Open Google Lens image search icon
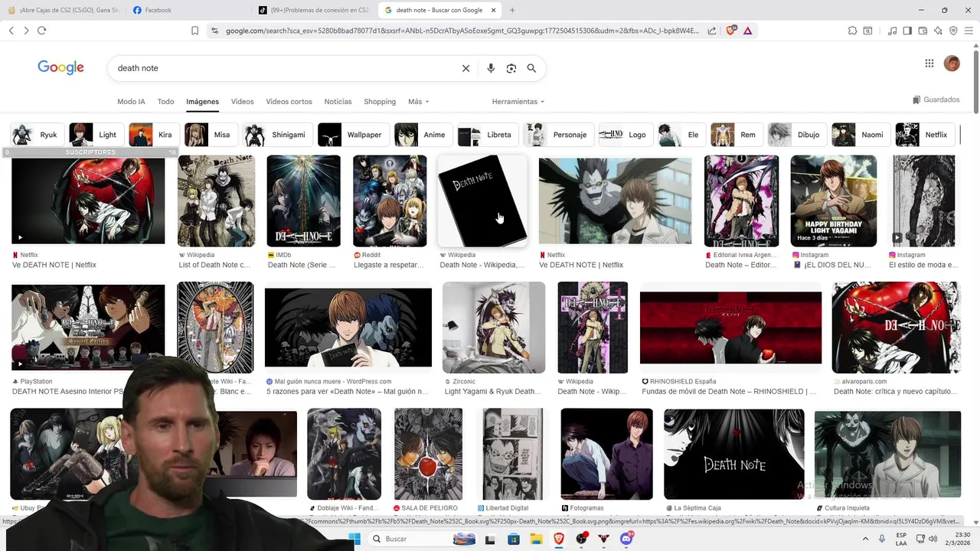 [511, 68]
